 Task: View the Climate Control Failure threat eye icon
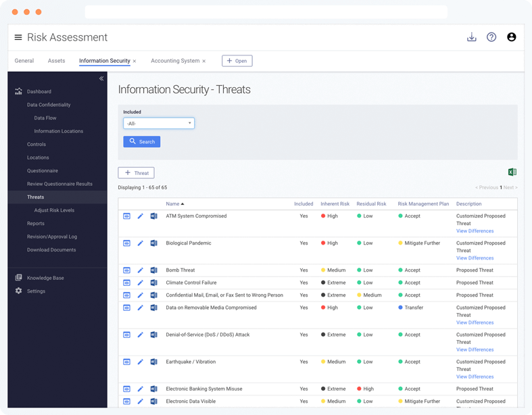(x=126, y=283)
